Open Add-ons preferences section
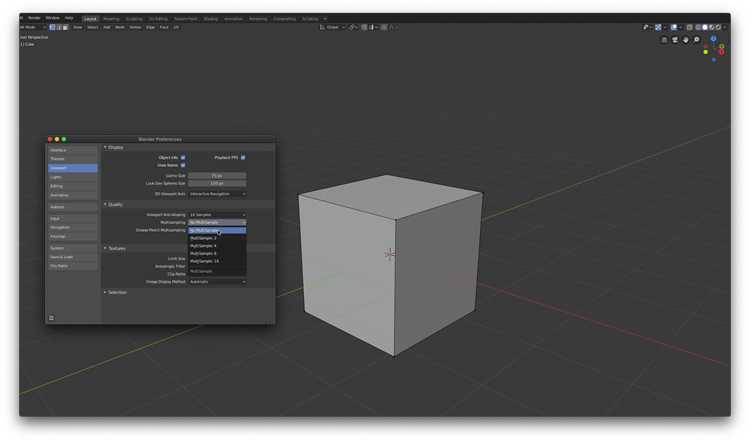This screenshot has height=442, width=750. 73,207
